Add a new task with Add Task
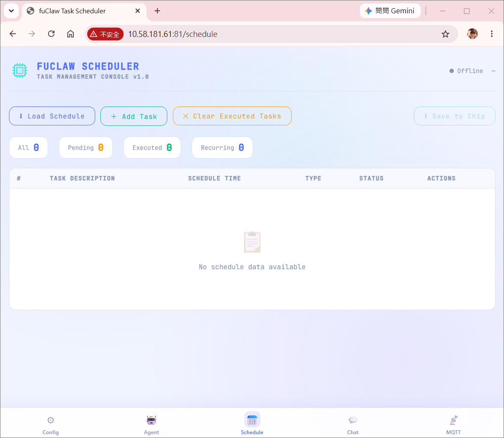Viewport: 504px width, 438px height. click(x=134, y=116)
